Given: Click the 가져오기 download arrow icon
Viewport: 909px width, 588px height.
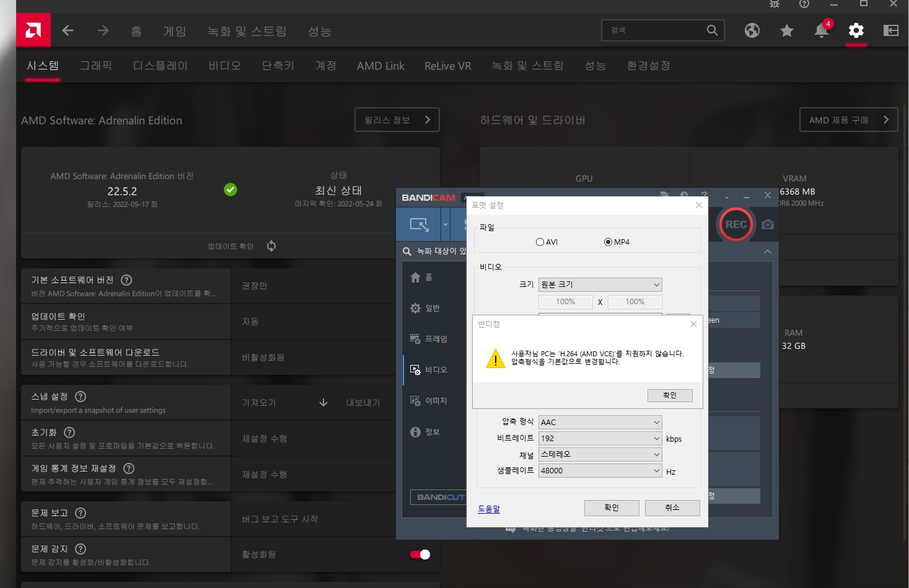Looking at the screenshot, I should tap(323, 403).
